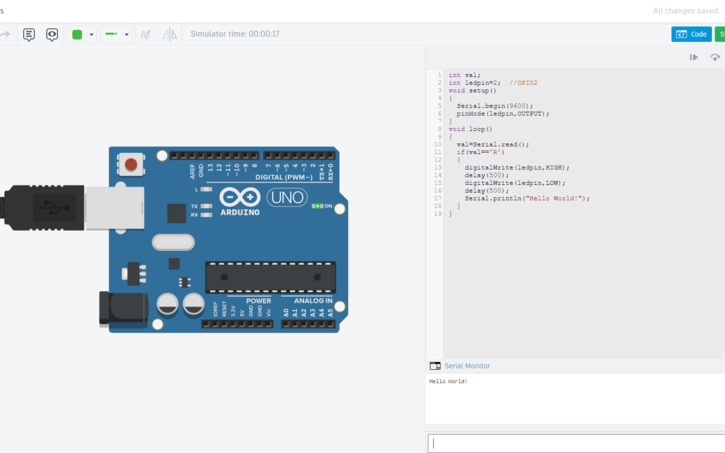Click the rotate component icon
Screen dimensions: 725x453
(146, 34)
